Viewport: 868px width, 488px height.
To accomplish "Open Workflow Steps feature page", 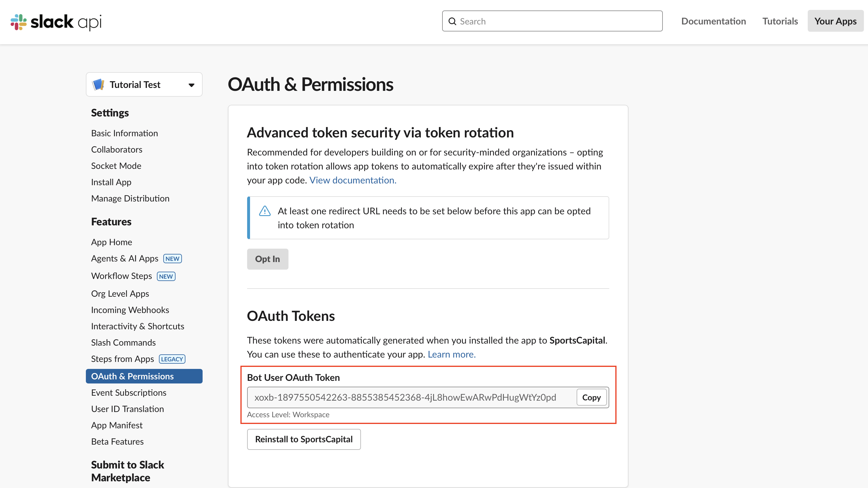I will [121, 275].
